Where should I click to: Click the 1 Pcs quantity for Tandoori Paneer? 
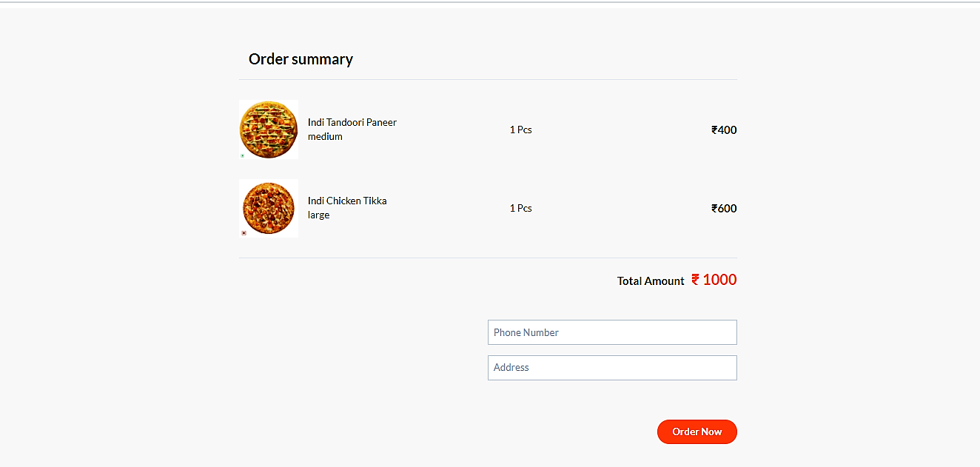pos(521,130)
